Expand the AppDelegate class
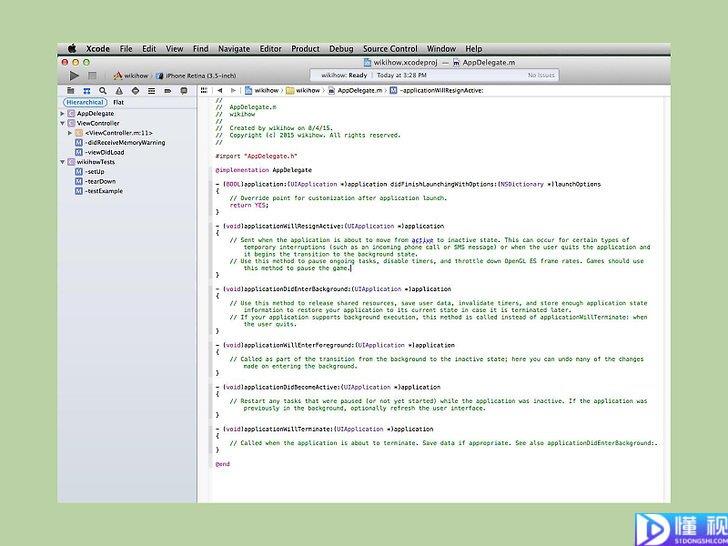728x546 pixels. pyautogui.click(x=62, y=113)
